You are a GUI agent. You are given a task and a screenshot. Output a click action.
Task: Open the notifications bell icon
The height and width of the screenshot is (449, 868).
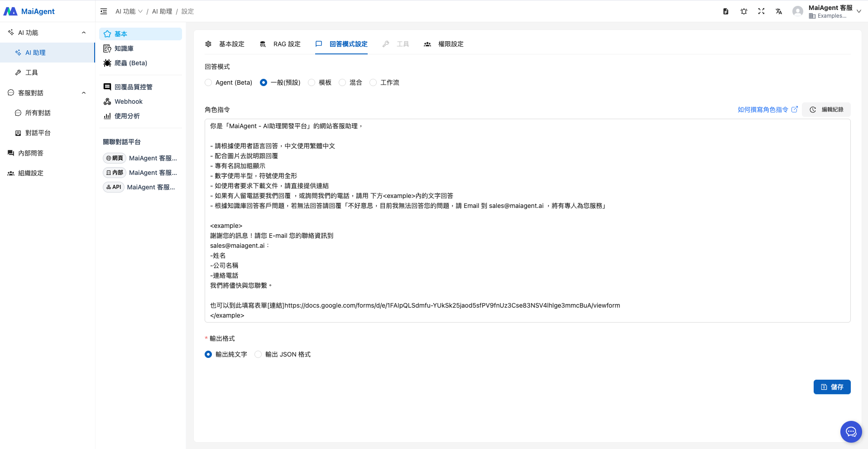(x=743, y=11)
